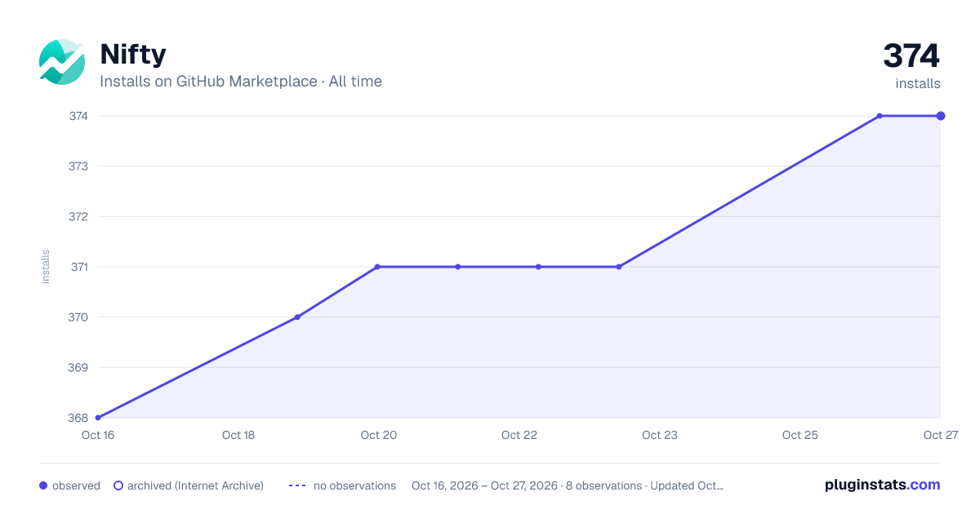Viewport: 980px width, 514px height.
Task: Click the 'no observations' legend label
Action: click(x=354, y=485)
